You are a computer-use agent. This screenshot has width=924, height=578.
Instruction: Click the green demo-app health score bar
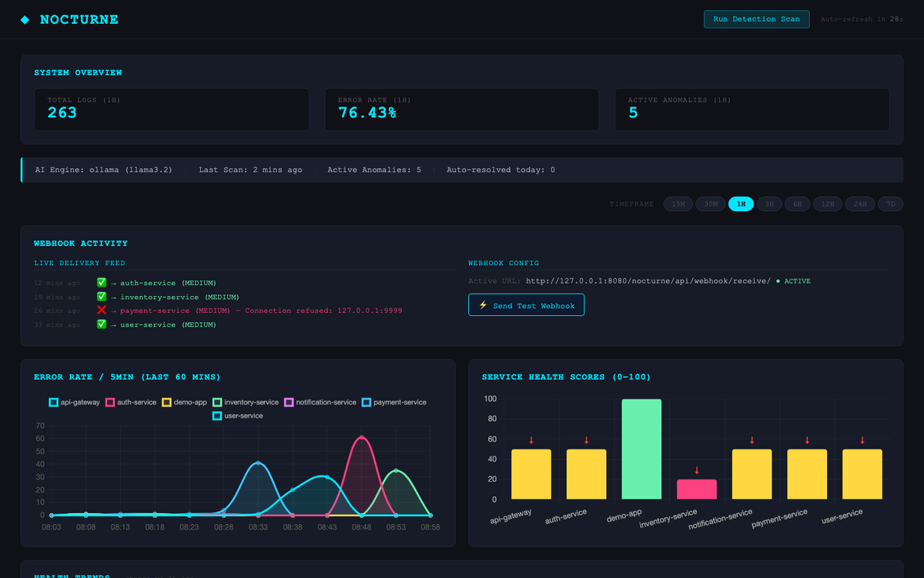pyautogui.click(x=641, y=449)
